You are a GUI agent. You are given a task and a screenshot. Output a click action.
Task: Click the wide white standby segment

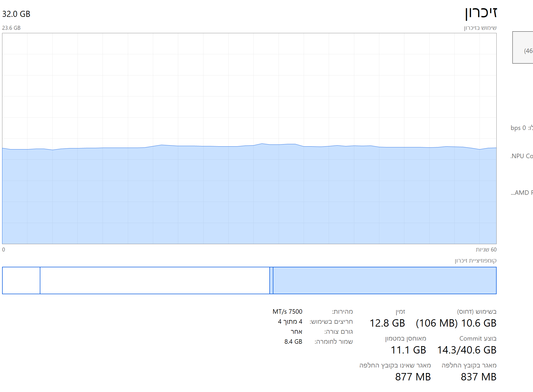[155, 280]
